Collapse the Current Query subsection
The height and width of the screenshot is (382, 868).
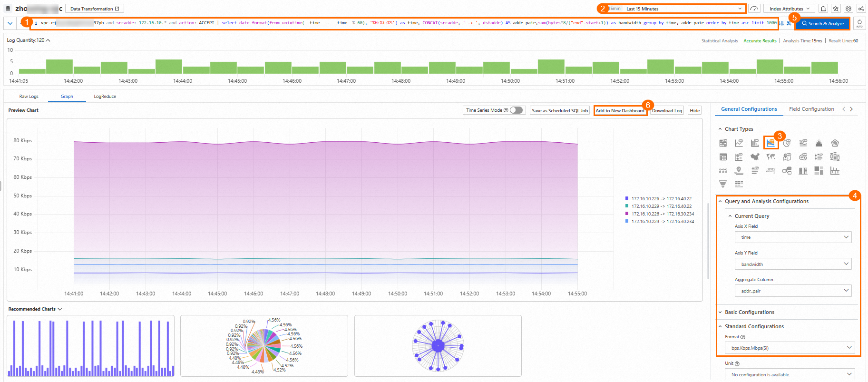point(730,216)
